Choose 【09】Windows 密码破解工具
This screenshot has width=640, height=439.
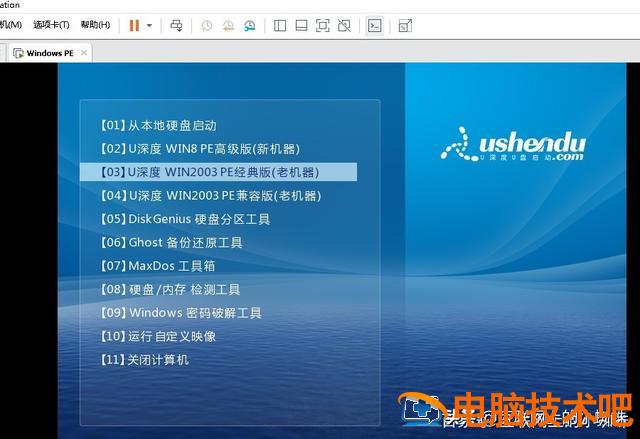click(x=181, y=313)
